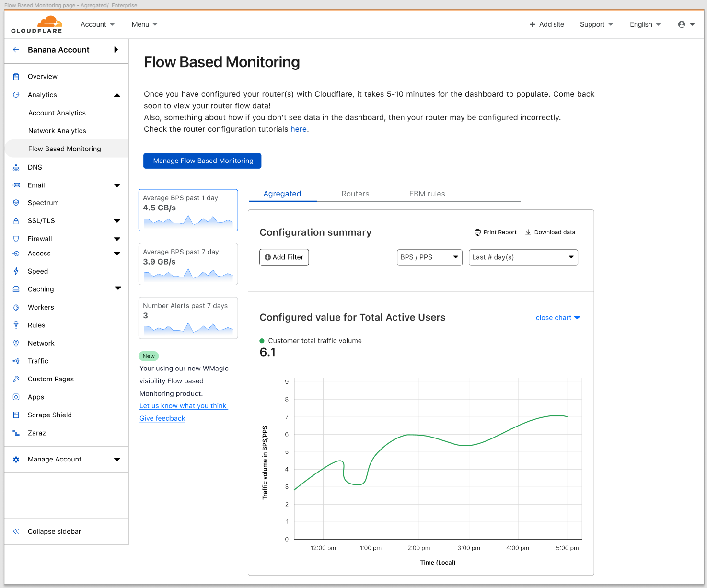Click the back arrow beside Banana Account
The width and height of the screenshot is (707, 588).
point(16,50)
